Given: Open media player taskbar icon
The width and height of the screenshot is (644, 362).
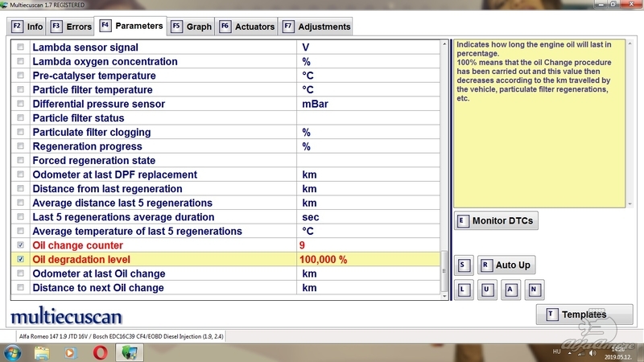Looking at the screenshot, I should click(70, 353).
